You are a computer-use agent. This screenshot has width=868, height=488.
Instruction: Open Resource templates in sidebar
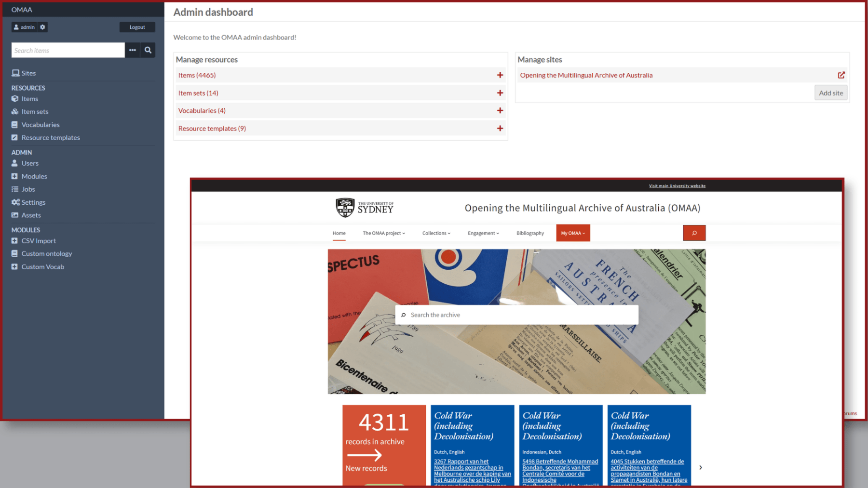click(51, 138)
